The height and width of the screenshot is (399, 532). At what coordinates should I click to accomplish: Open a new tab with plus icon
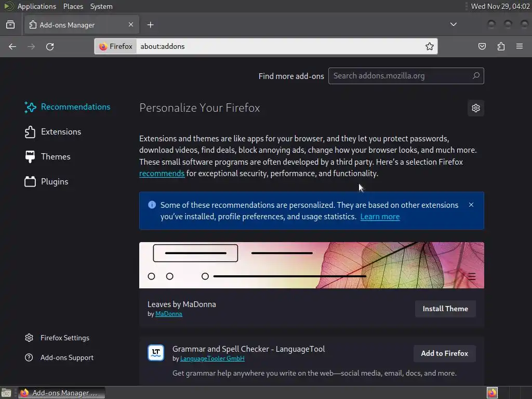[151, 25]
